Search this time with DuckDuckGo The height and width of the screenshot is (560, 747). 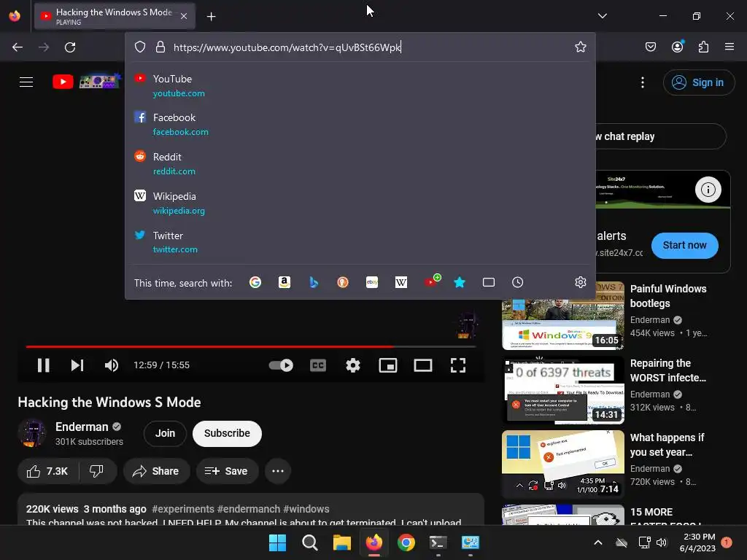pyautogui.click(x=343, y=282)
